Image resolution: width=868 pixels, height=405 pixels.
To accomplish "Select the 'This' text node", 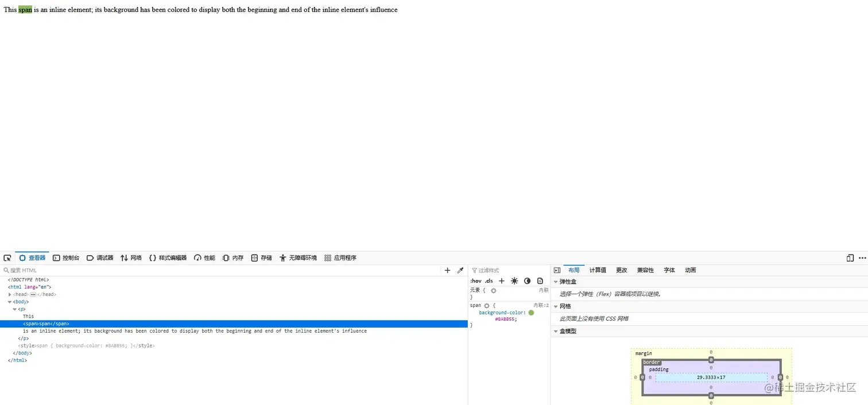I will tap(28, 317).
